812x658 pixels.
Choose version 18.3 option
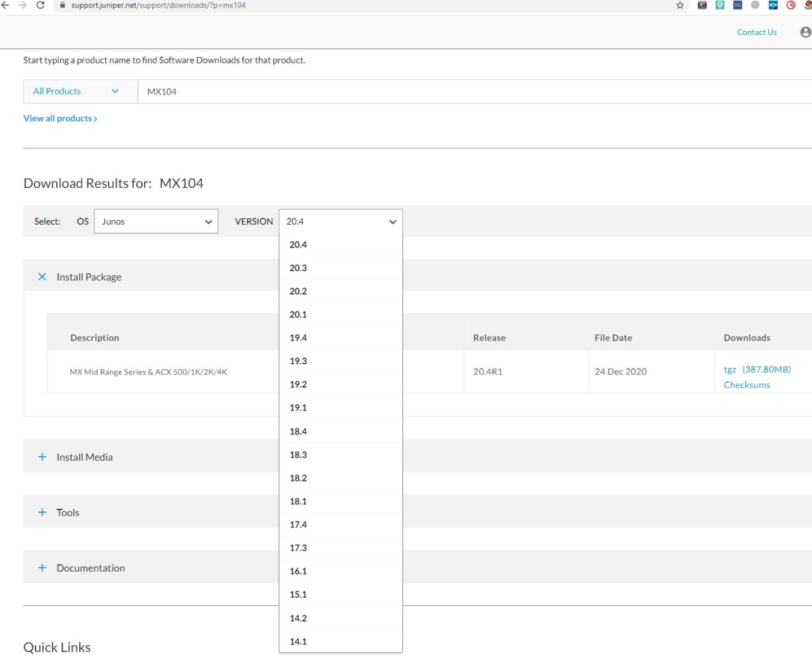pos(341,455)
